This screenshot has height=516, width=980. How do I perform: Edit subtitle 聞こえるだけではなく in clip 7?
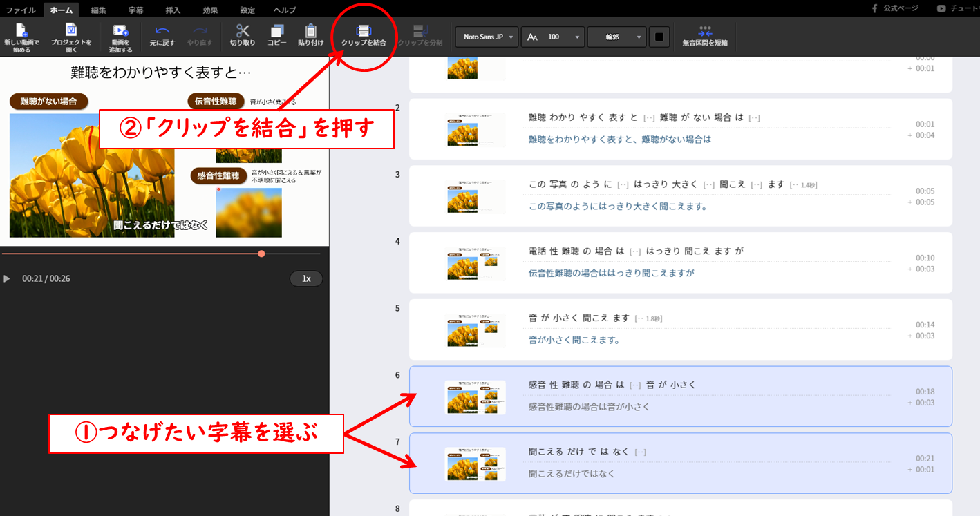[x=572, y=474]
